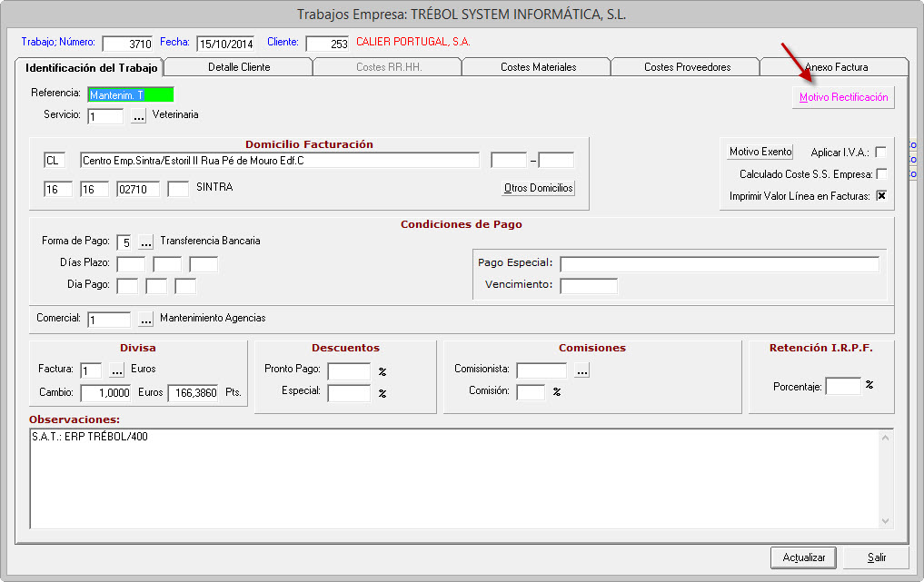Click the Comisión percentage field
Image resolution: width=924 pixels, height=582 pixels.
pos(531,392)
